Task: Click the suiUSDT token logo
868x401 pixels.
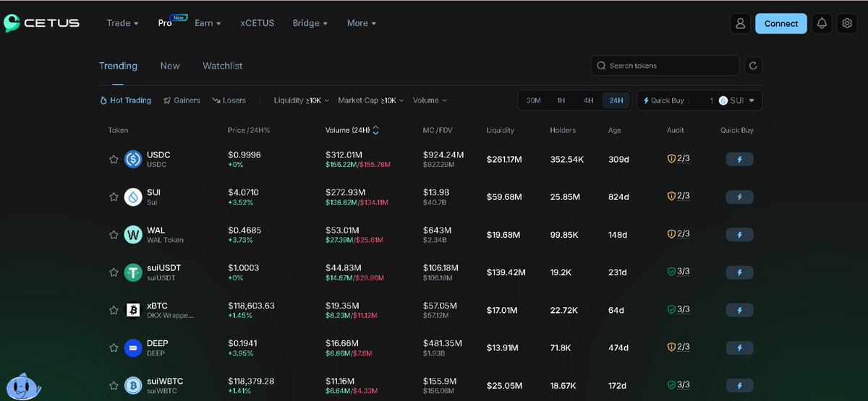Action: click(133, 272)
